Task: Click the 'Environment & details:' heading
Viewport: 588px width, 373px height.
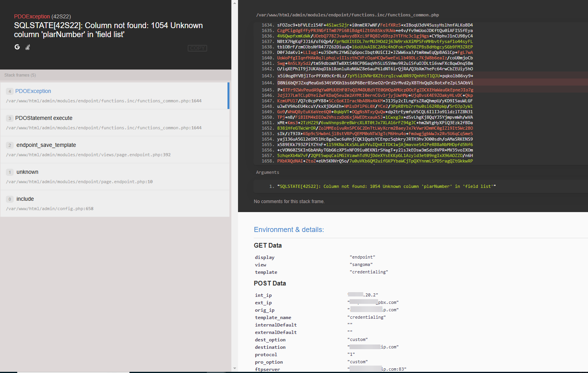Action: pos(289,230)
